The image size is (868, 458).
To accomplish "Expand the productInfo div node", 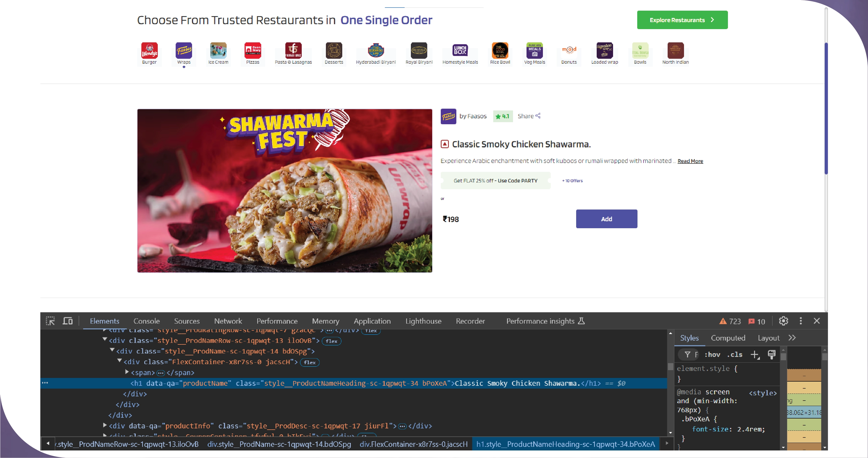I will [x=105, y=425].
